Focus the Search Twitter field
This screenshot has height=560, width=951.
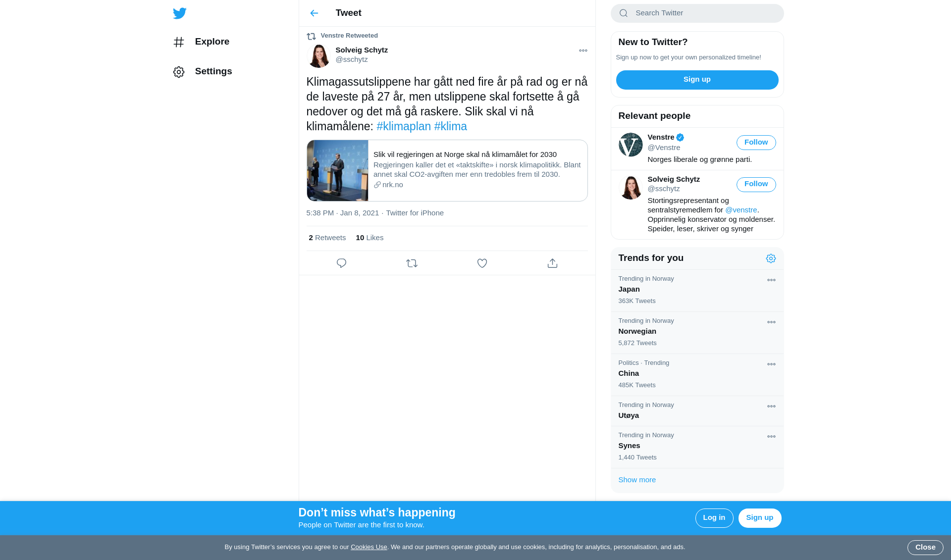(x=697, y=13)
